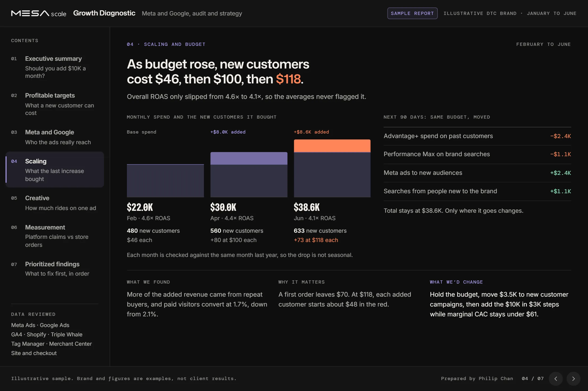Click the June base spend bar
Viewport: 588px width, 391px height.
(332, 175)
